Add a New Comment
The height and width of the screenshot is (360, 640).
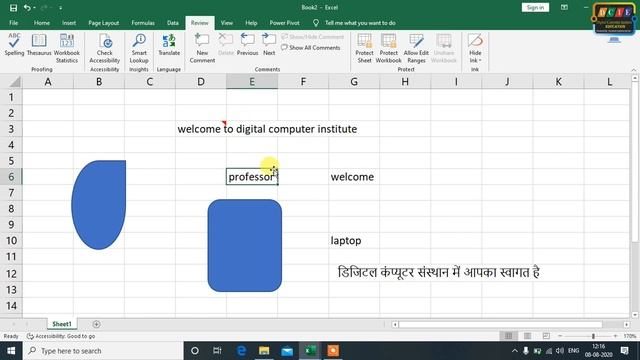click(202, 48)
